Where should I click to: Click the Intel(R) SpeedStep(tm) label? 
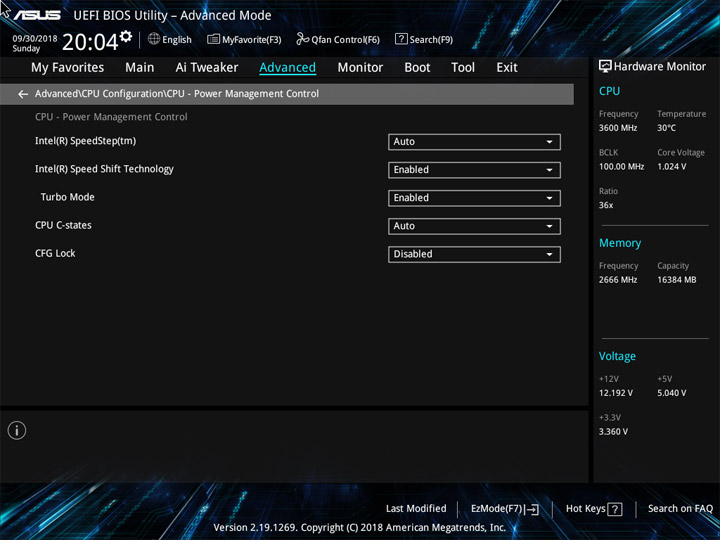click(85, 141)
